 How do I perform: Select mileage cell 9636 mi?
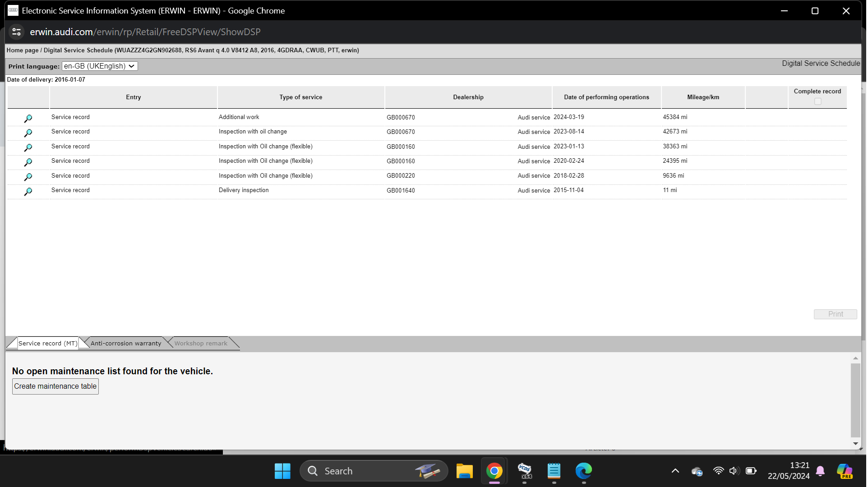[x=674, y=176]
